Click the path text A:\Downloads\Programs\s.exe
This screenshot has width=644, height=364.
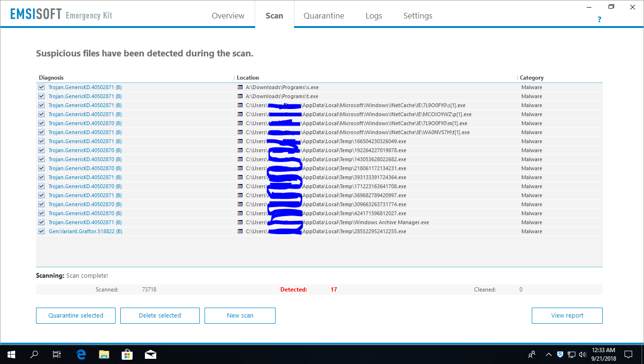[x=282, y=87]
